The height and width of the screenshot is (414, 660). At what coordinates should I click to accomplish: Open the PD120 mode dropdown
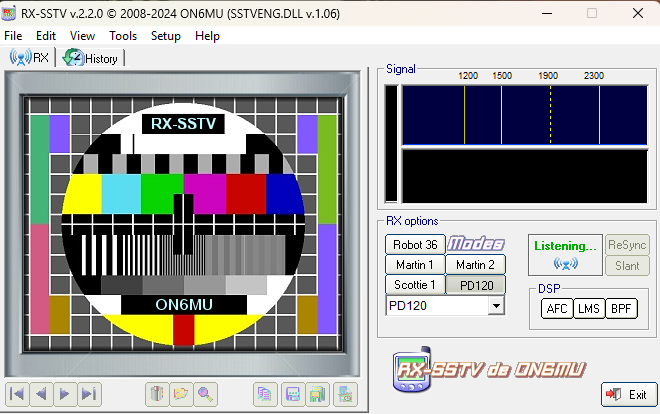click(x=495, y=306)
